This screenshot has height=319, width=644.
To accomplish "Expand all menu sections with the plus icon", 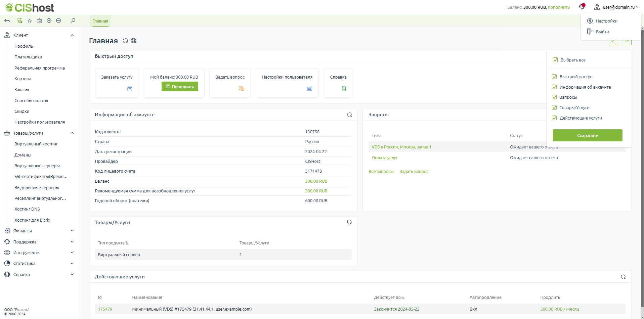I will [49, 21].
